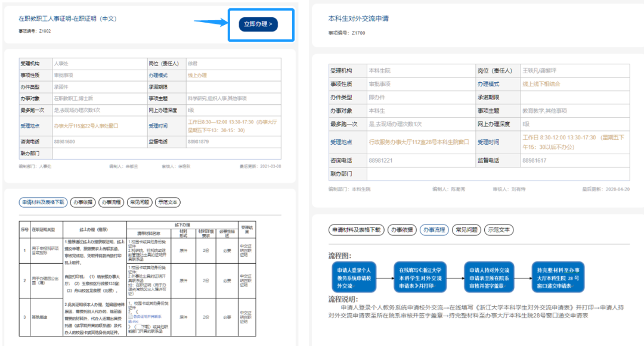Switch to 办事依据 tab in right page
644x346 pixels.
[402, 230]
